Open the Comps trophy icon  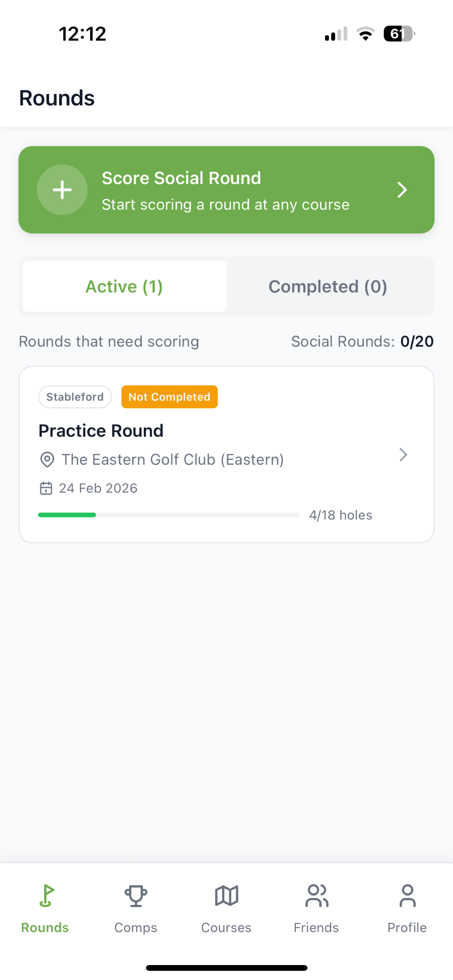[136, 896]
